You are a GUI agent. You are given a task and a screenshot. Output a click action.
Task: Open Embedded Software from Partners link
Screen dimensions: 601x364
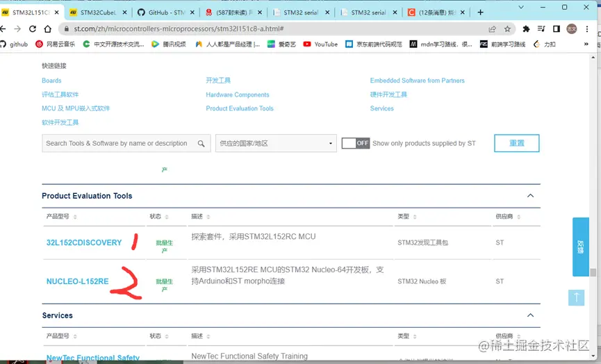point(417,81)
